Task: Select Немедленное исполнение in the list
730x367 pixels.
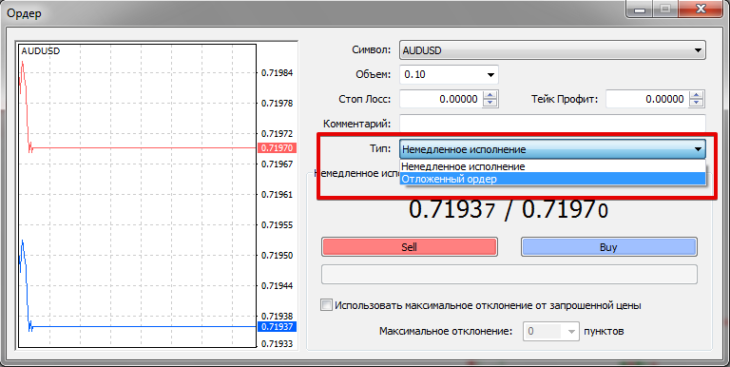Action: pos(552,166)
